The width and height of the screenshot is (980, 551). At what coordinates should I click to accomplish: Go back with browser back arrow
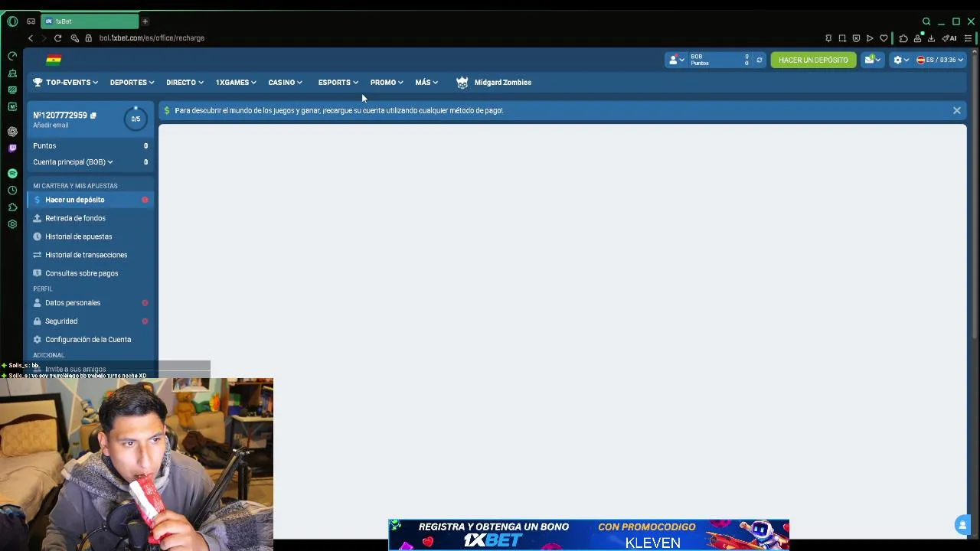coord(31,38)
